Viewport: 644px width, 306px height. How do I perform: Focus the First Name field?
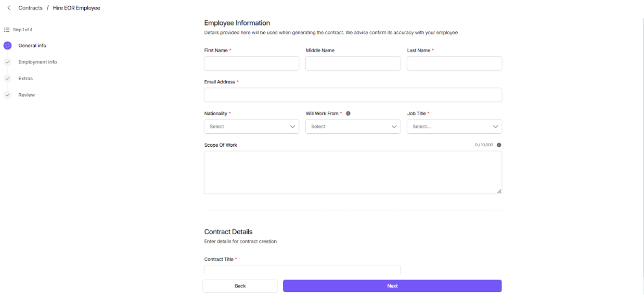(251, 63)
